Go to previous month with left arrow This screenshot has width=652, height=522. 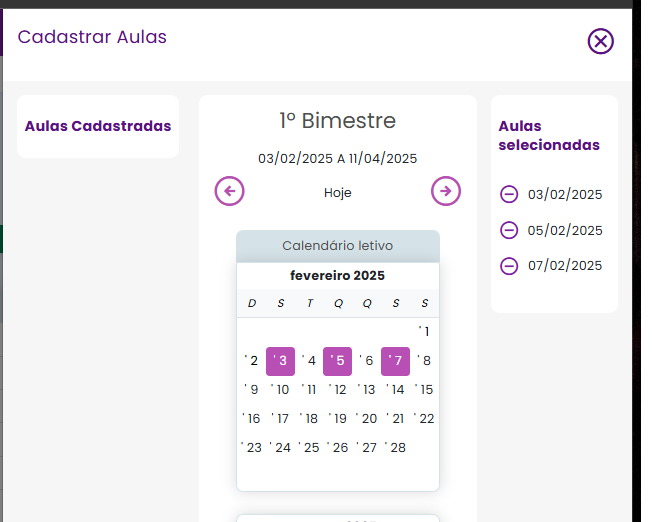230,191
